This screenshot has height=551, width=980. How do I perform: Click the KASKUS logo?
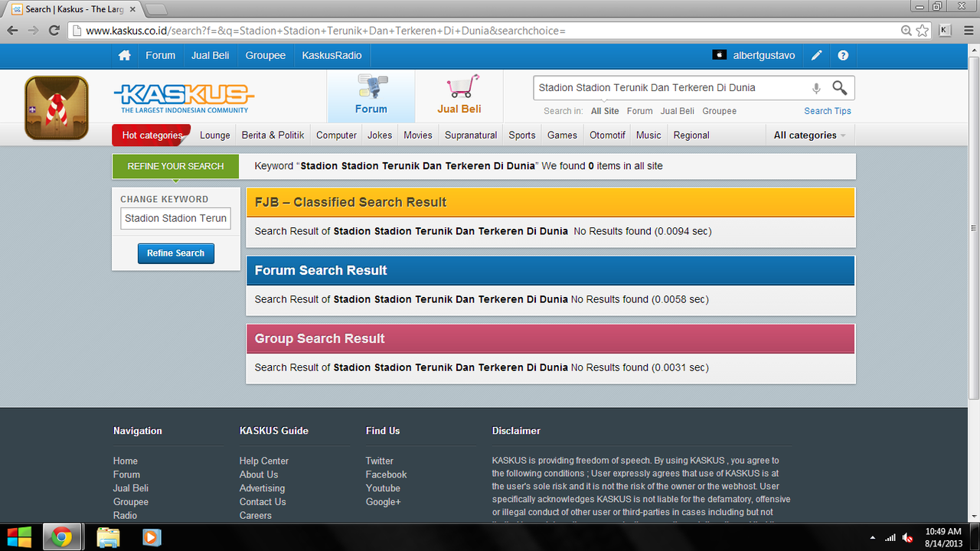184,98
